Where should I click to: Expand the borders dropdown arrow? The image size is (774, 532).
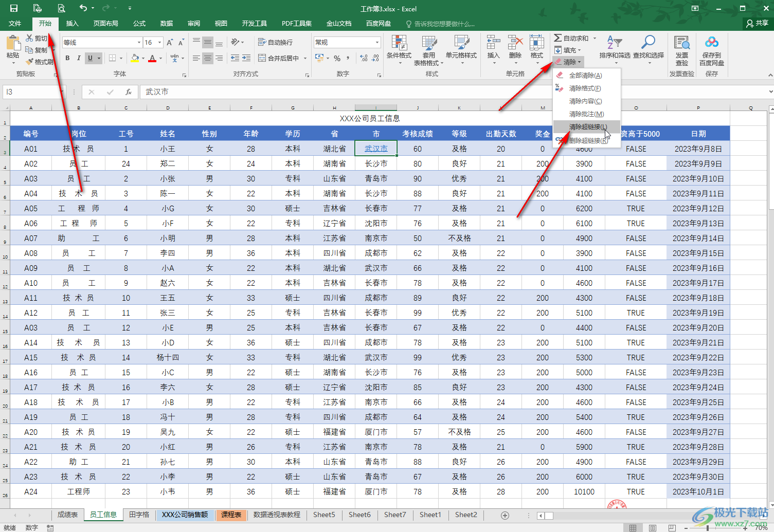[121, 58]
